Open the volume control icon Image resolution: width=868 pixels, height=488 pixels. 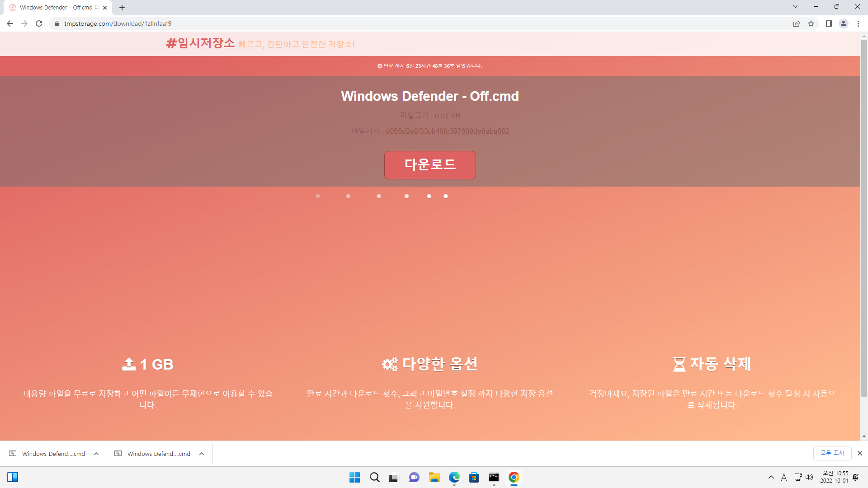[809, 477]
